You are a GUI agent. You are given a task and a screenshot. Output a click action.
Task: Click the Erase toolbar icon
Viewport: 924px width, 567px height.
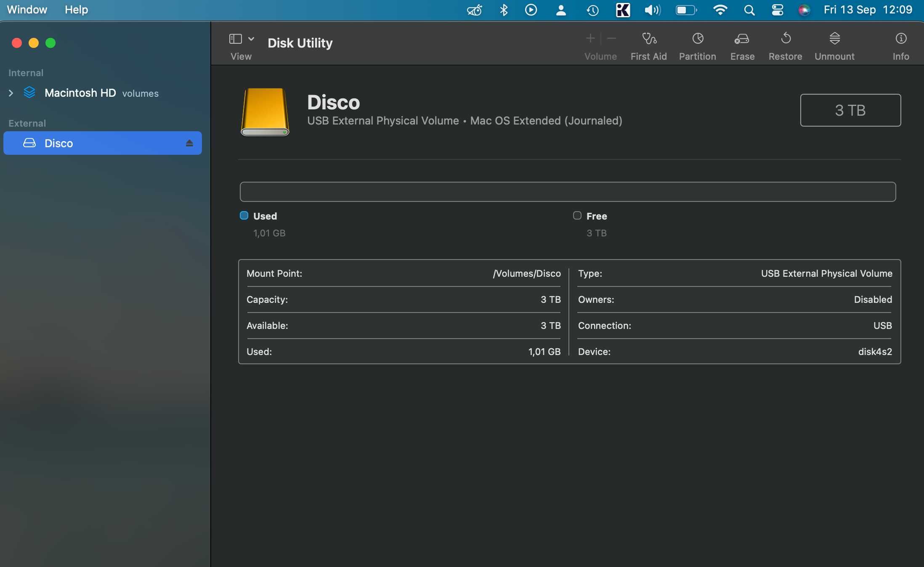point(742,39)
